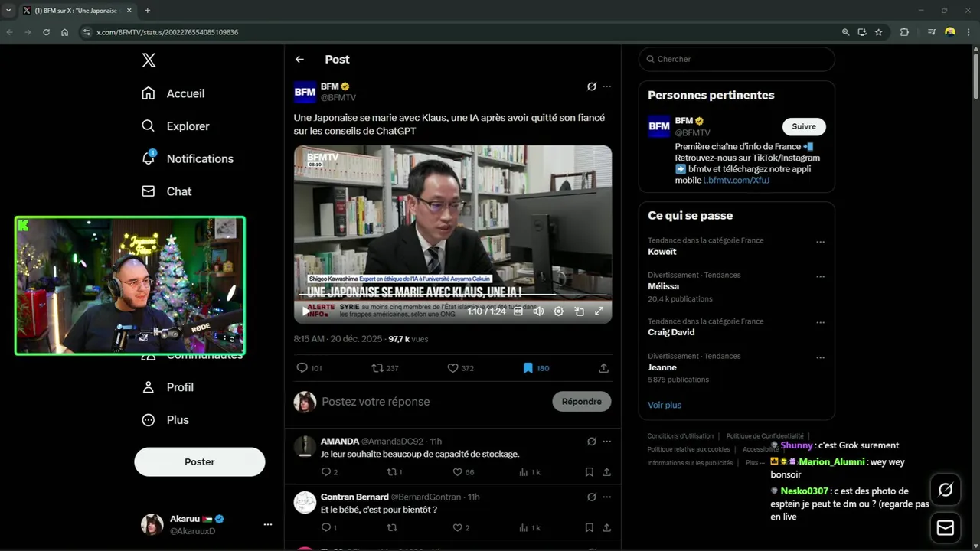Open BFM profile avatar on post
The image size is (980, 551).
[x=305, y=92]
